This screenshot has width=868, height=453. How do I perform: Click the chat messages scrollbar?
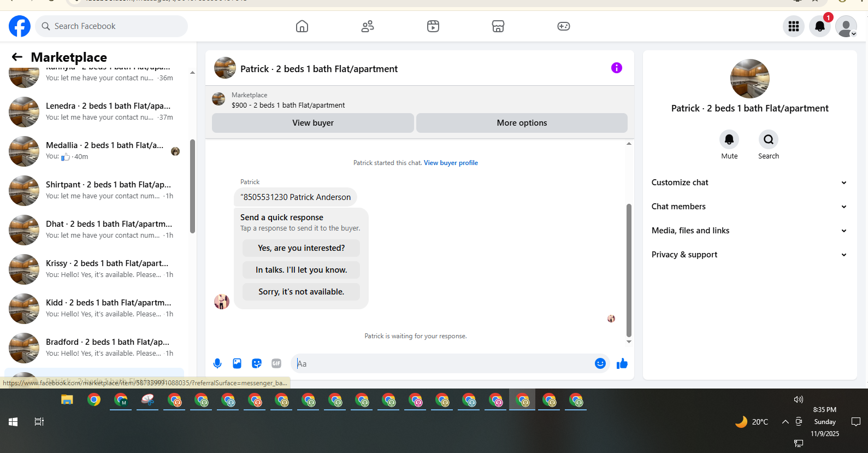[x=629, y=270]
